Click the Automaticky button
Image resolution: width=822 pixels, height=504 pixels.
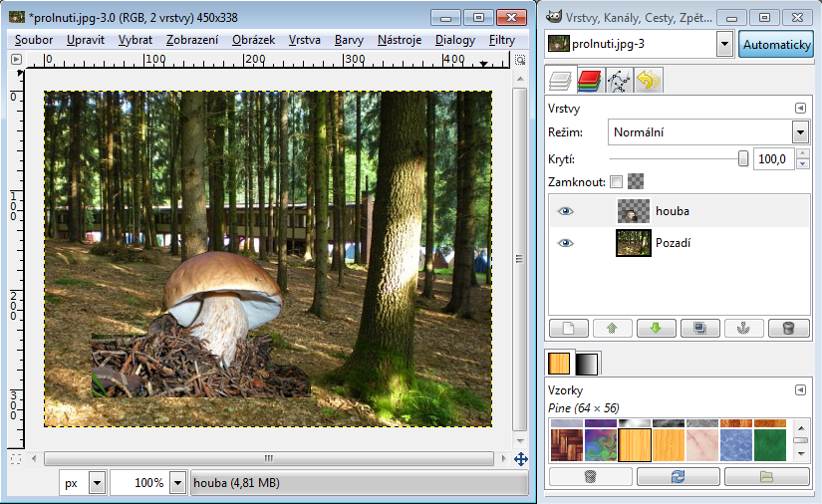coord(776,44)
